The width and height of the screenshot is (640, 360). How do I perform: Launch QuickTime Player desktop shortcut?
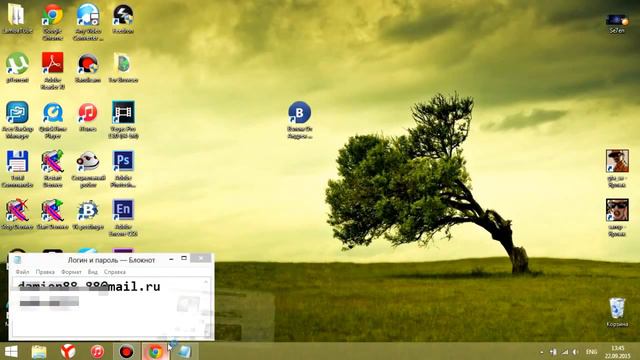53,119
